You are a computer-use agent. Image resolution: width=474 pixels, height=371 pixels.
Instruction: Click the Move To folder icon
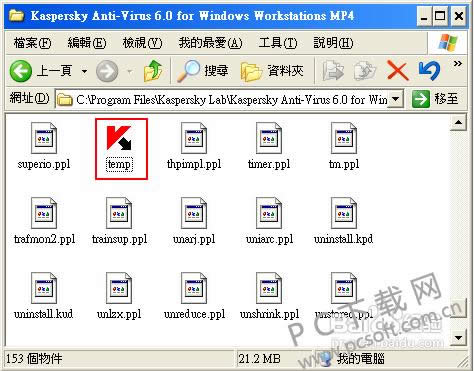pyautogui.click(x=333, y=71)
